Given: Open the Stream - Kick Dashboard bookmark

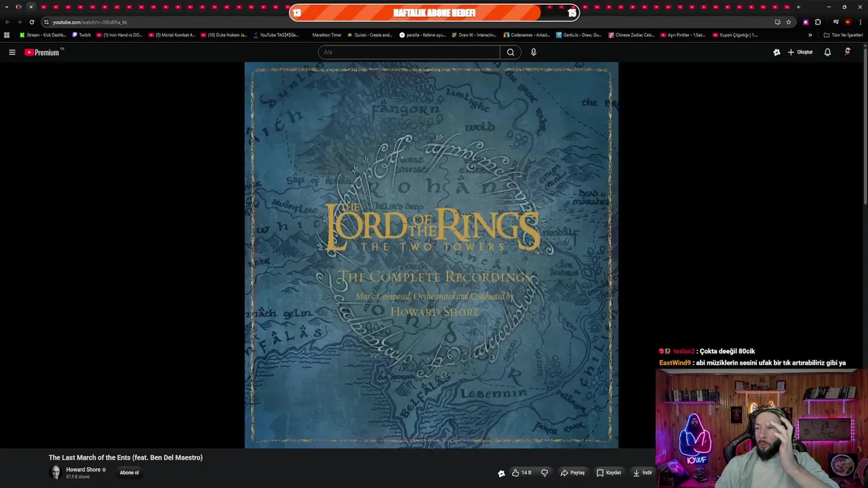Looking at the screenshot, I should 43,35.
